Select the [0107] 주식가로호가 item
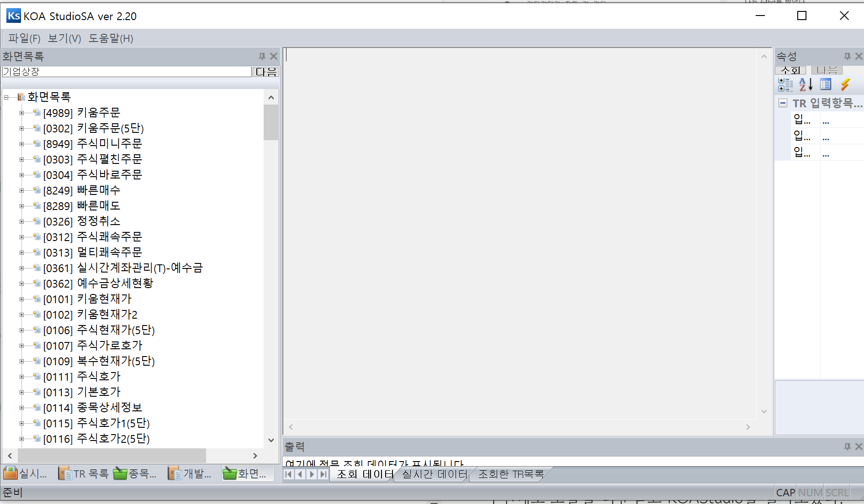 [x=93, y=346]
